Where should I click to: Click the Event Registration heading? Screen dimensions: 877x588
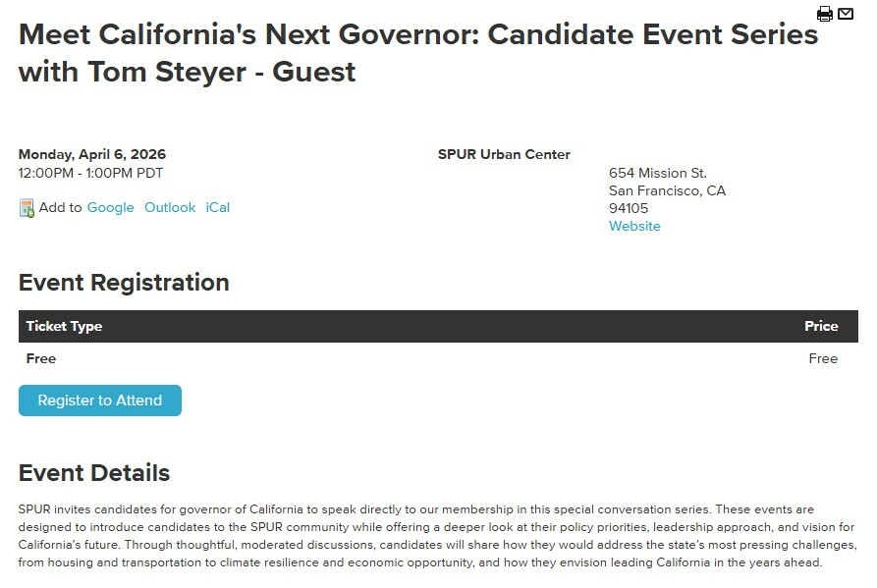(x=124, y=283)
